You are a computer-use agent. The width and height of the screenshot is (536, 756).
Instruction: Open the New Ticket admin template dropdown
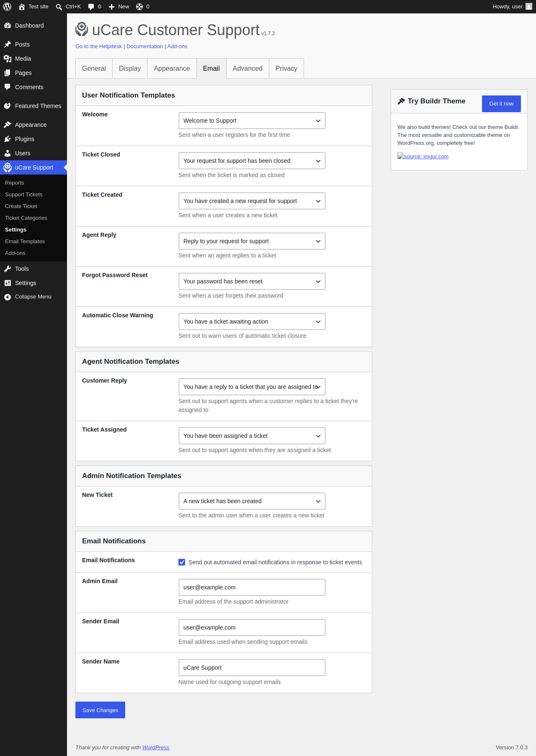pyautogui.click(x=252, y=501)
